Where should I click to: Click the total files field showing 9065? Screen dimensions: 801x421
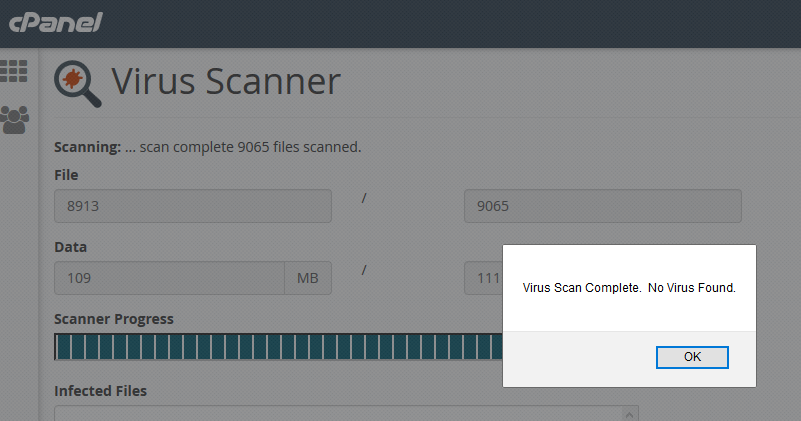tap(603, 206)
